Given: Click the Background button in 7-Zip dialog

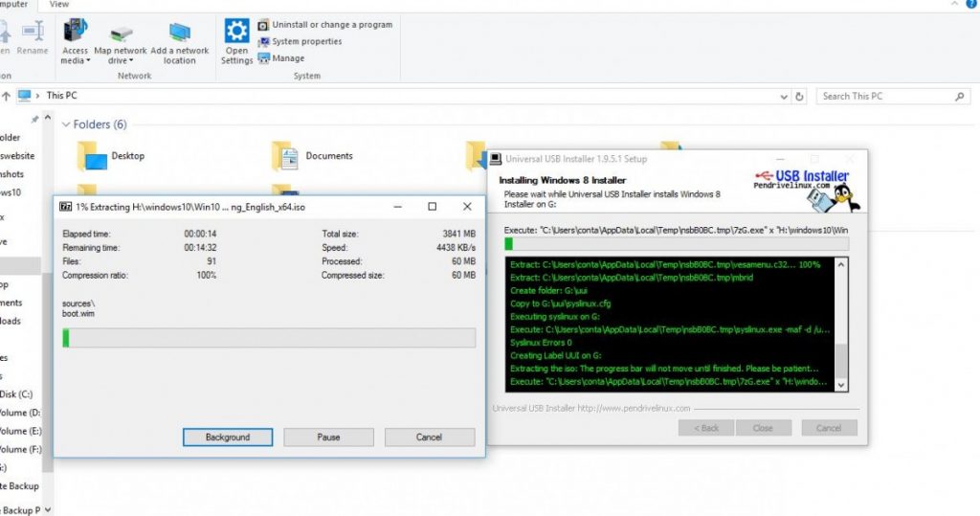Looking at the screenshot, I should [227, 437].
